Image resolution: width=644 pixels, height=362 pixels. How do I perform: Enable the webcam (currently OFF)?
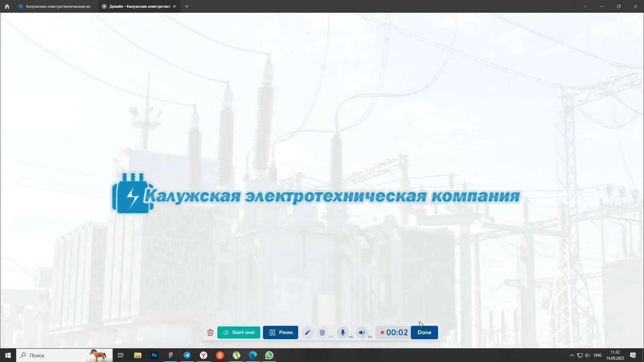pyautogui.click(x=322, y=332)
